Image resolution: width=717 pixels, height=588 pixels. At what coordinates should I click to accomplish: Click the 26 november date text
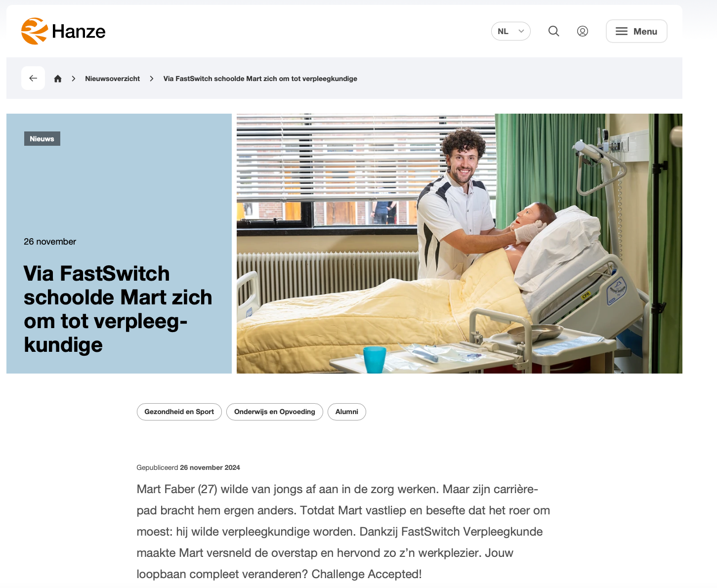click(50, 242)
